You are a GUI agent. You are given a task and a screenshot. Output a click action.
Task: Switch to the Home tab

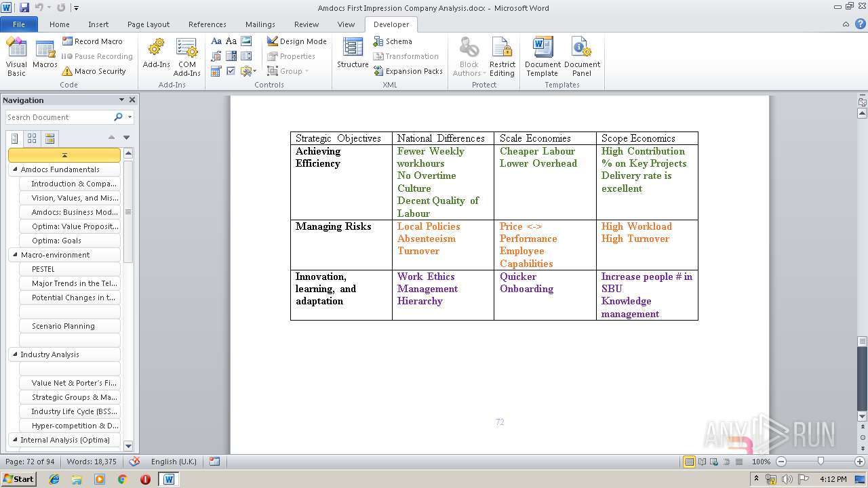pos(60,24)
